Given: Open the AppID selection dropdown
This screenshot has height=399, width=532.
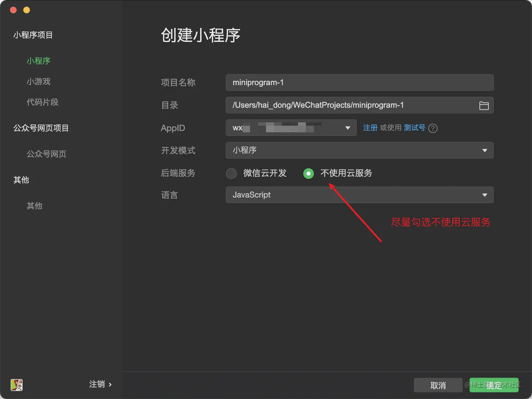Looking at the screenshot, I should 291,128.
